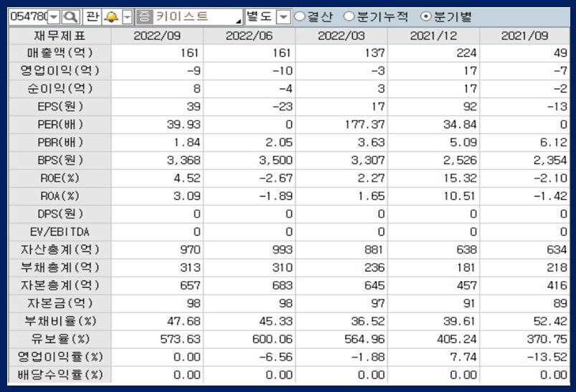The width and height of the screenshot is (576, 392).
Task: Click the 39.93 PER value
Action: pos(184,125)
